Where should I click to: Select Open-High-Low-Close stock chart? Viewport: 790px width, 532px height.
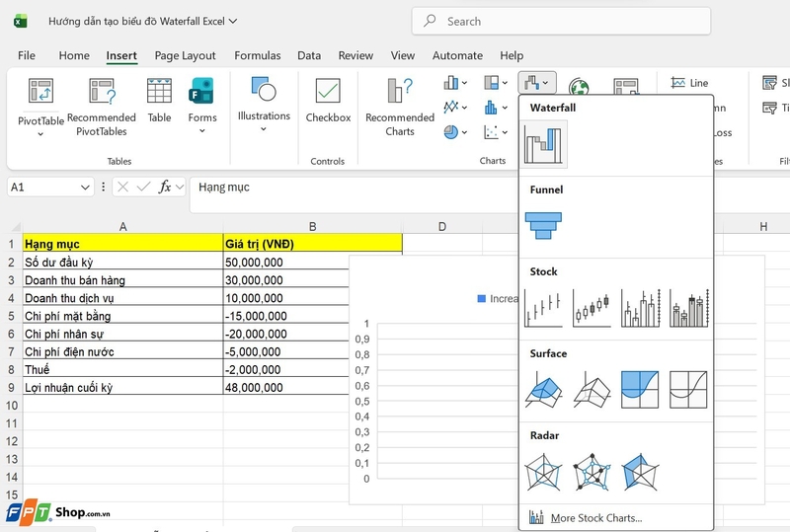point(592,308)
